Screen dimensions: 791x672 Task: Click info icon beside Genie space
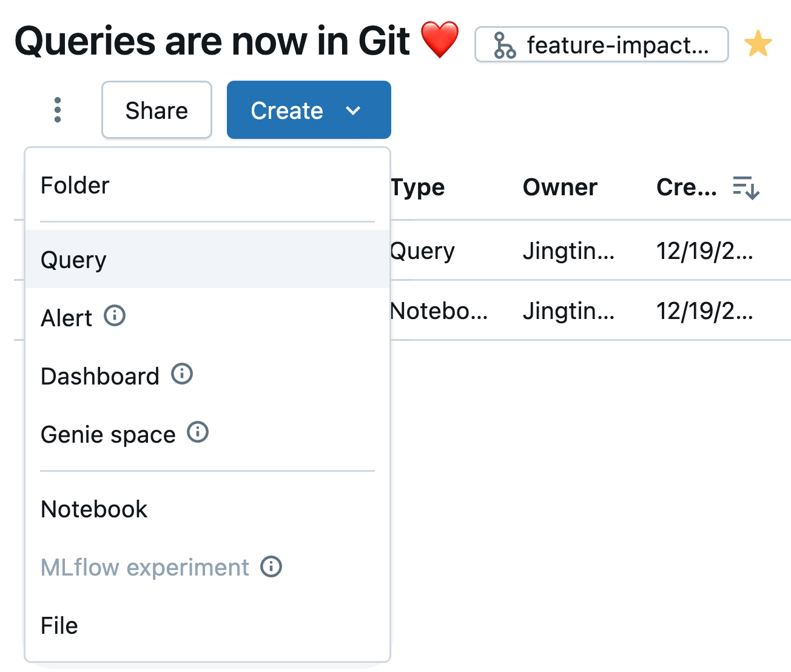click(x=198, y=432)
